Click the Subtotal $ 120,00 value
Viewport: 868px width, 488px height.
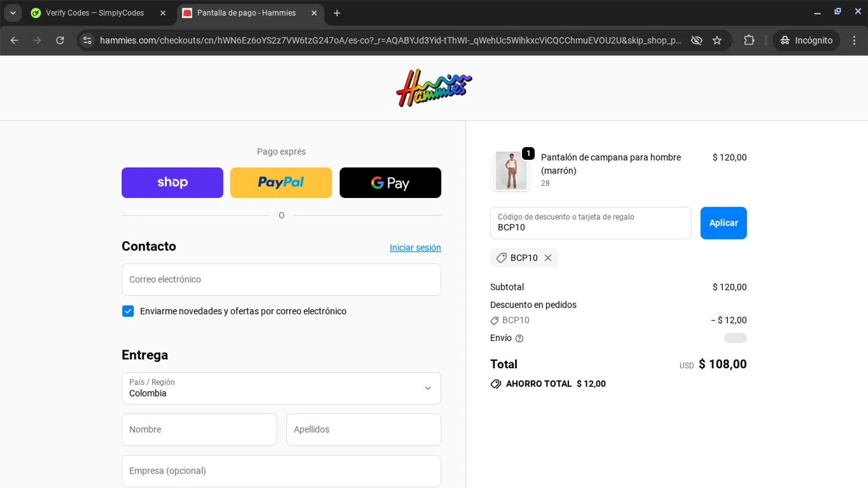[729, 287]
